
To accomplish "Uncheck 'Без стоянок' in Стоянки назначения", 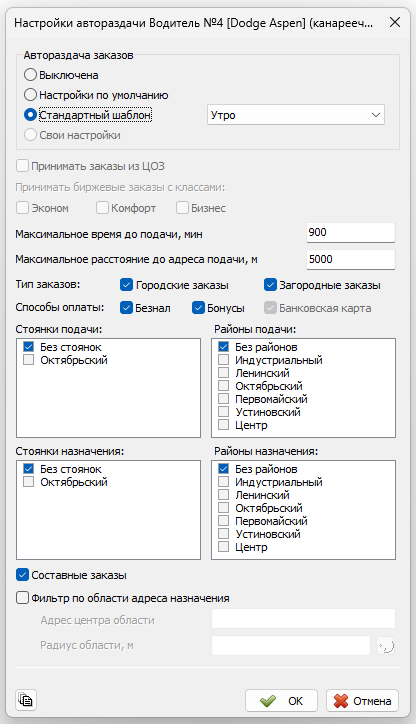I will coord(29,469).
